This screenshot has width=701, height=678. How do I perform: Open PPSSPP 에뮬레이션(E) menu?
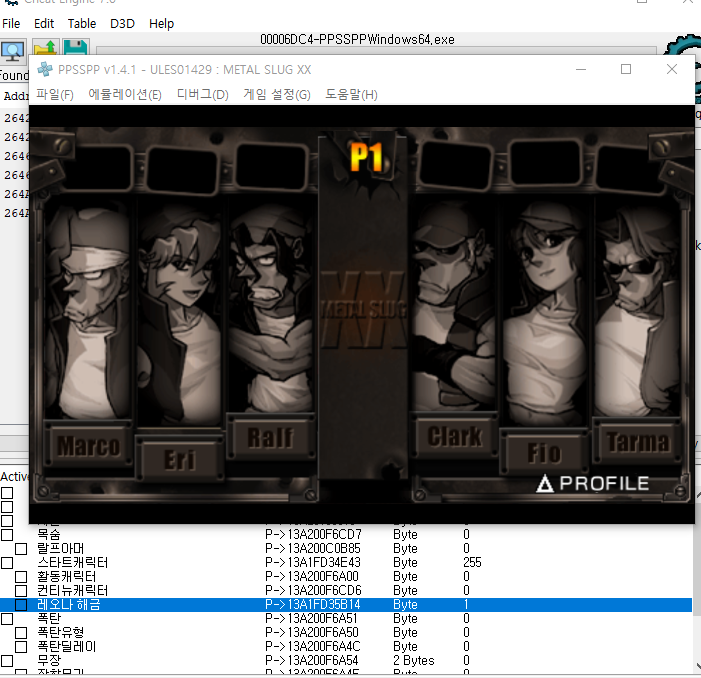pos(125,94)
